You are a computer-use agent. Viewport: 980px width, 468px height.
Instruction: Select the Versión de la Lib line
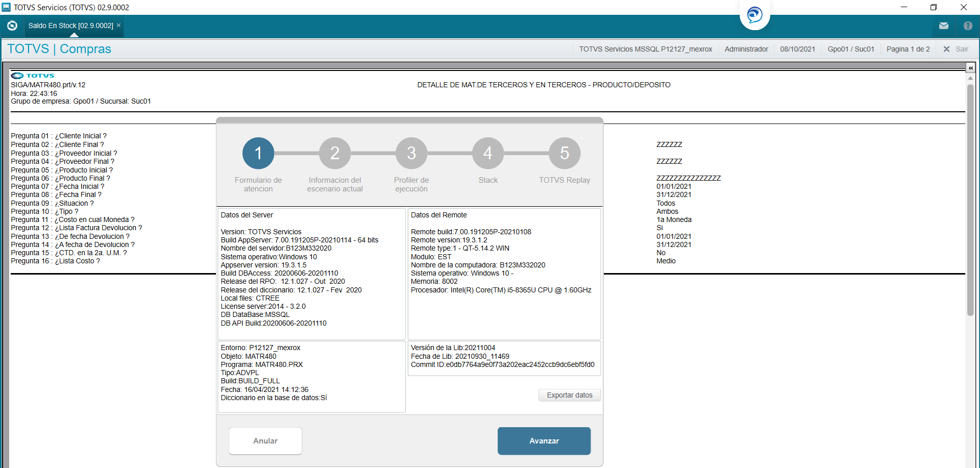click(453, 348)
